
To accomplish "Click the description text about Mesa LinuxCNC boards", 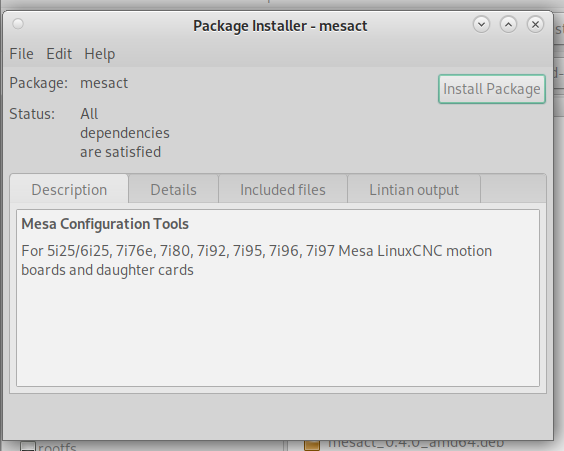I will point(256,260).
